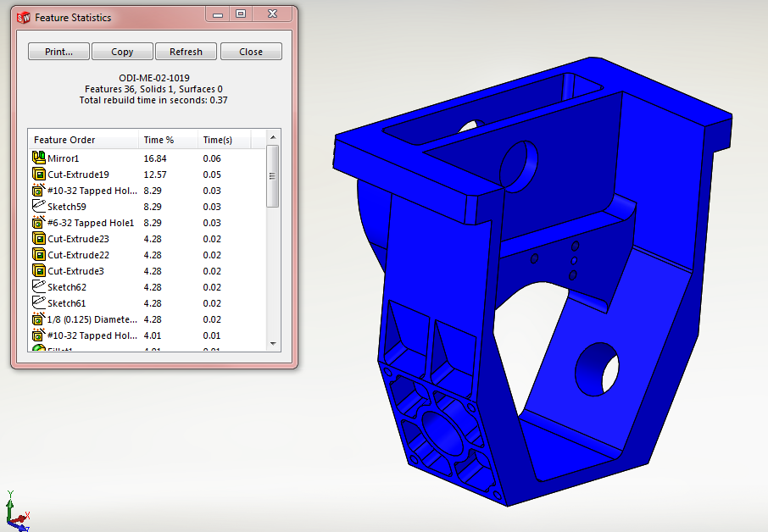Click the 0.06 time seconds value

[212, 158]
